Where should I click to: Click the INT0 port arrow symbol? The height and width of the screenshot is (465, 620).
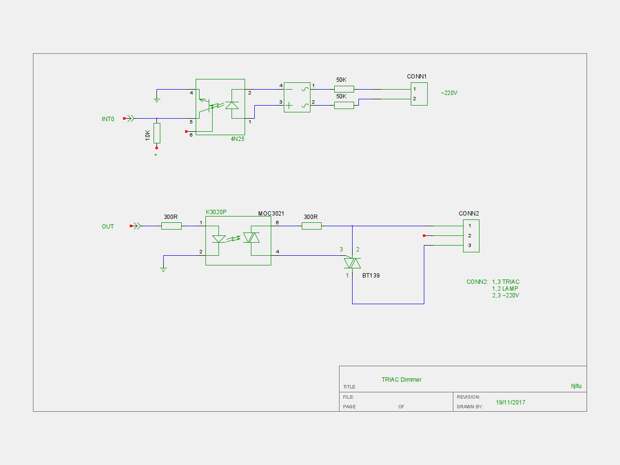point(129,118)
